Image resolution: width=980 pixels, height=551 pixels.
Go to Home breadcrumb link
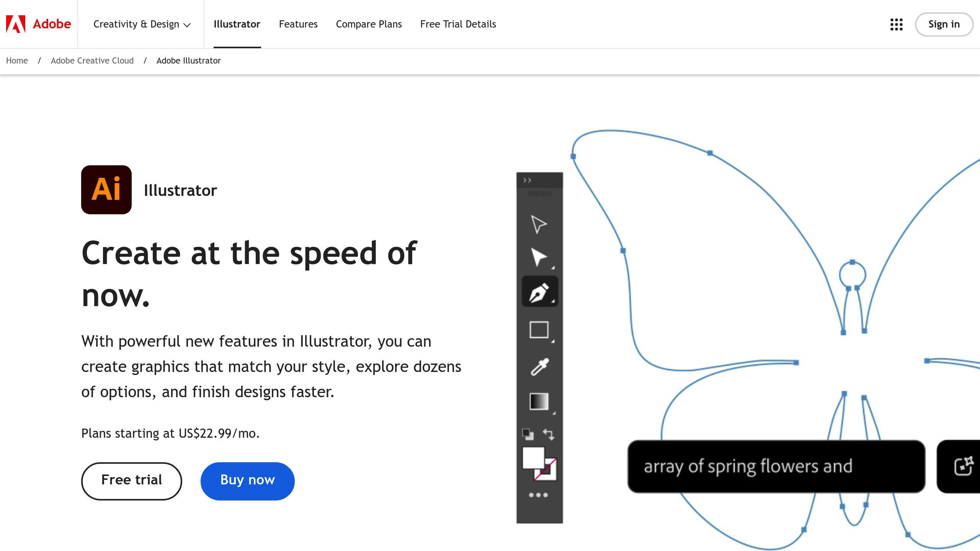click(x=17, y=61)
